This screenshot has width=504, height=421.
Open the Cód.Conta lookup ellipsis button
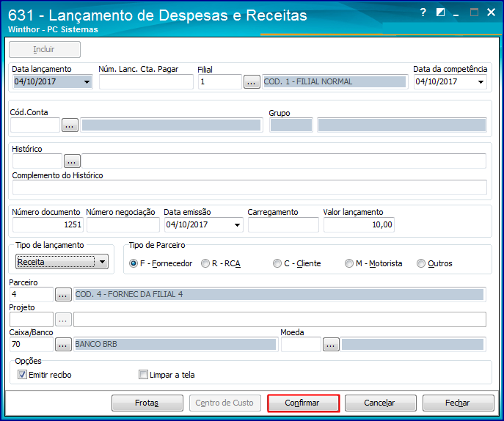pyautogui.click(x=70, y=125)
